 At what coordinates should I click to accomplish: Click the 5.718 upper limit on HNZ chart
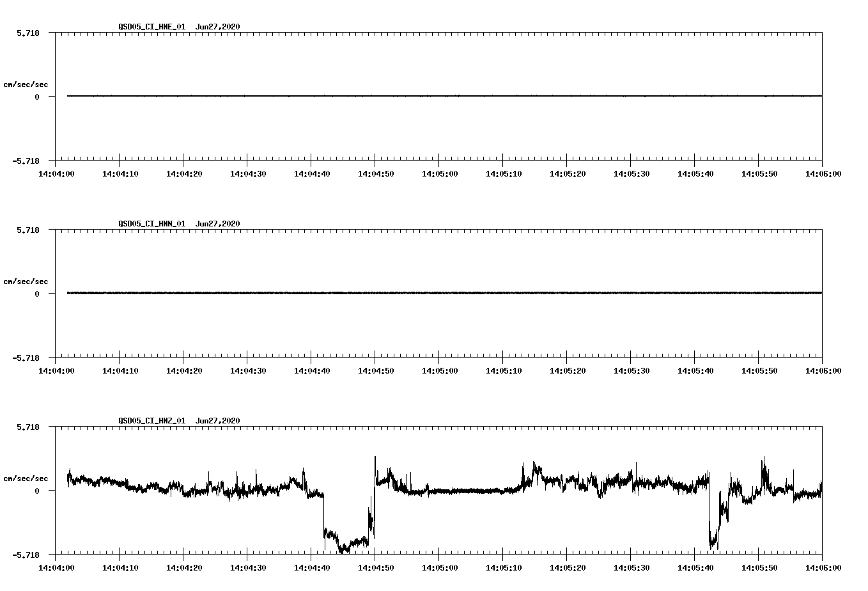(28, 427)
